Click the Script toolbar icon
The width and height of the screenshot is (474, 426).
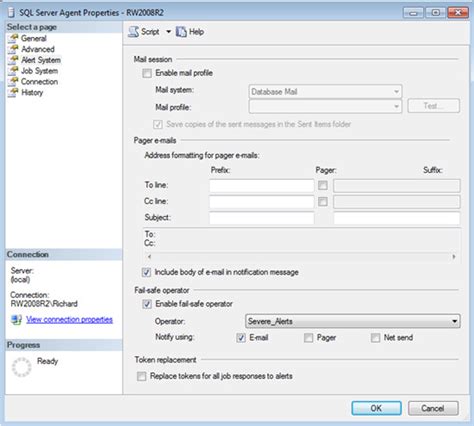point(134,32)
